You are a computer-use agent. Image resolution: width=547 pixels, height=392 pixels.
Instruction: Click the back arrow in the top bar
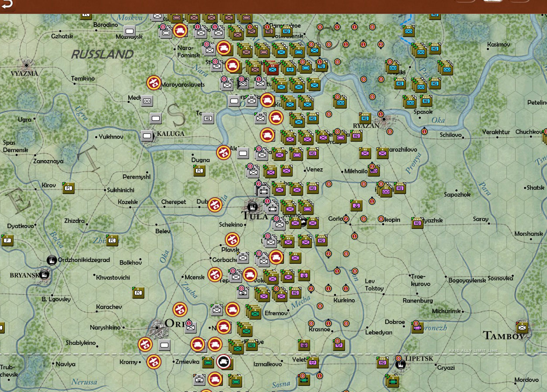click(x=7, y=4)
